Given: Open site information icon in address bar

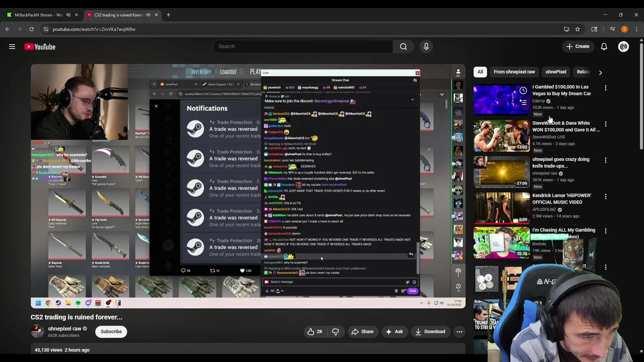Looking at the screenshot, I should (x=46, y=29).
